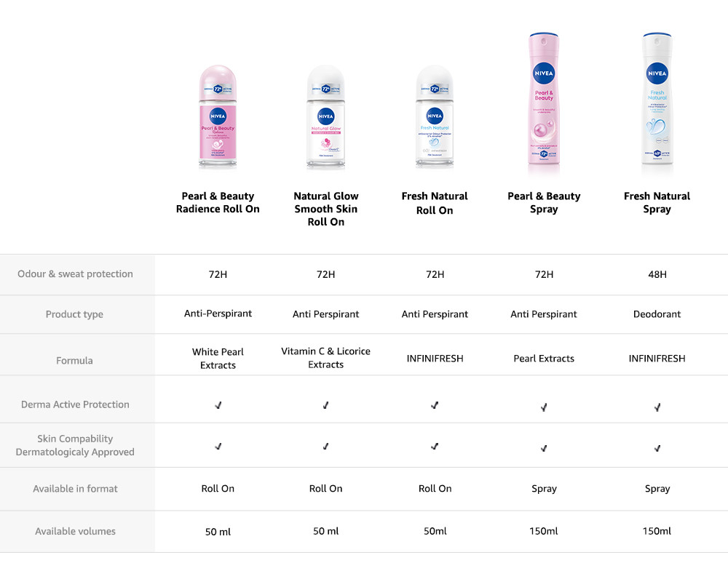Click Skin Compatibility checkmark for Fresh Natural Roll On
The width and height of the screenshot is (728, 571).
pyautogui.click(x=435, y=447)
